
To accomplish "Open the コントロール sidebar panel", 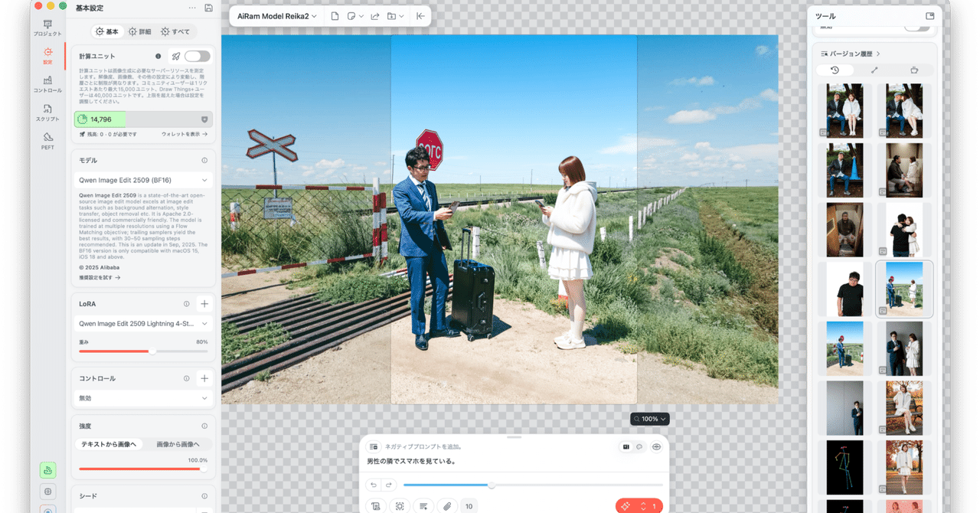I will (47, 84).
